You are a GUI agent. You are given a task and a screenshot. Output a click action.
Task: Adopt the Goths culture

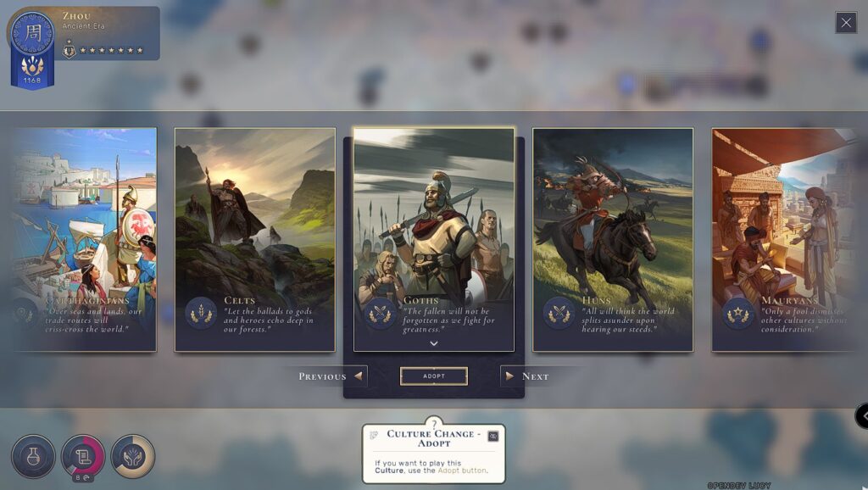point(434,376)
